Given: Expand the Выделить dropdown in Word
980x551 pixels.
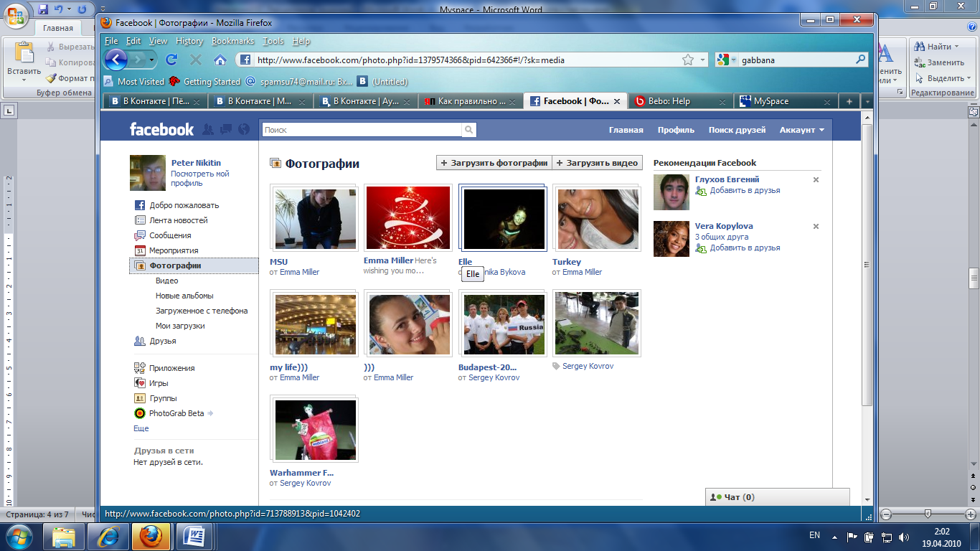Looking at the screenshot, I should click(x=970, y=78).
